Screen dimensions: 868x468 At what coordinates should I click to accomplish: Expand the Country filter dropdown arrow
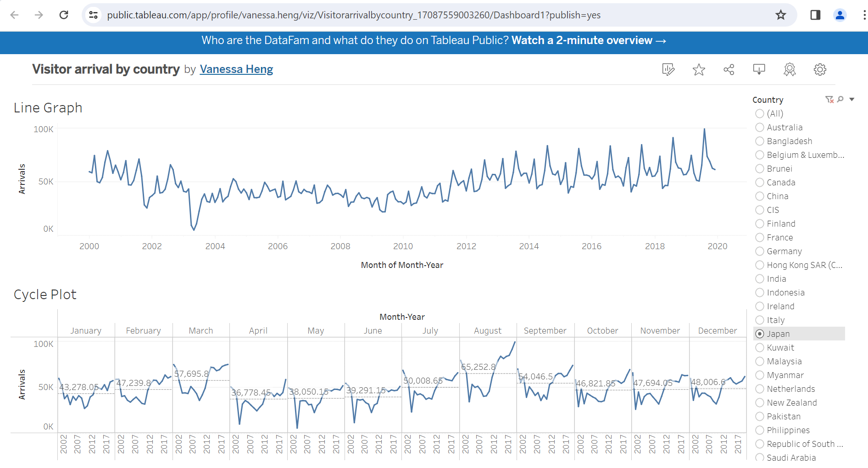point(851,100)
